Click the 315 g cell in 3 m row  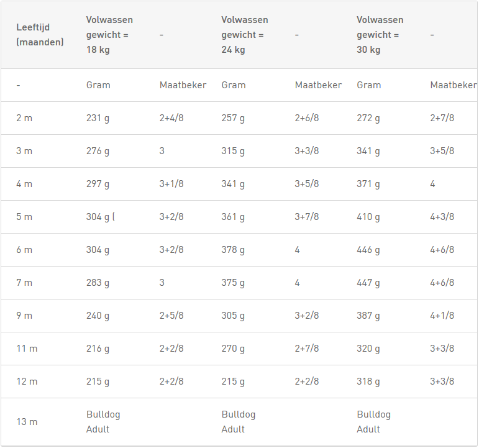[x=233, y=151]
